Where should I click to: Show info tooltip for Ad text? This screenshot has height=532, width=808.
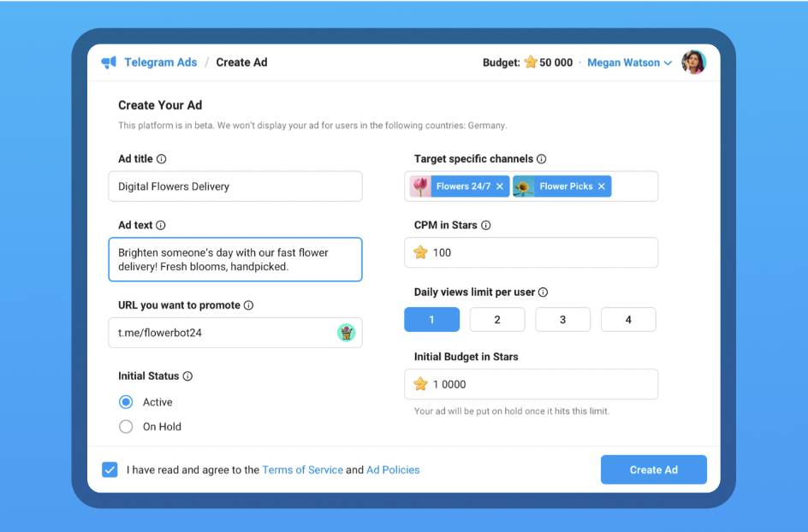click(161, 225)
